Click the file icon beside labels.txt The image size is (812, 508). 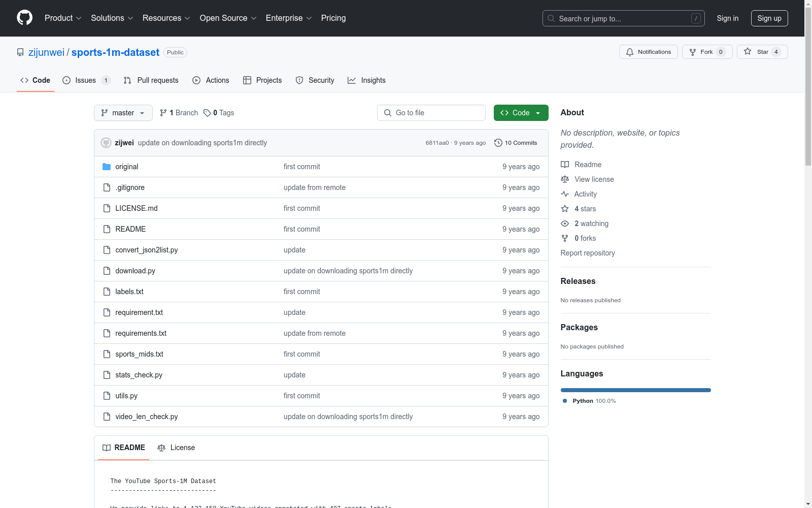[107, 292]
